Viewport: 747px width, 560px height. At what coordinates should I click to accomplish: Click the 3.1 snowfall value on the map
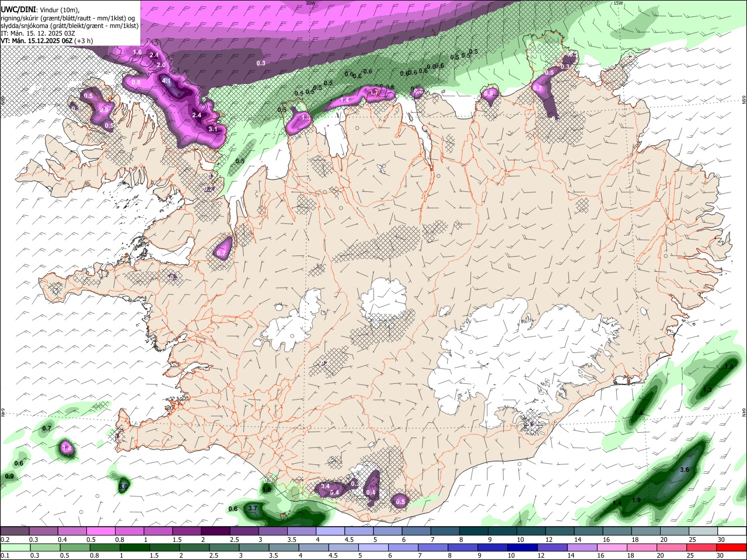click(x=213, y=129)
